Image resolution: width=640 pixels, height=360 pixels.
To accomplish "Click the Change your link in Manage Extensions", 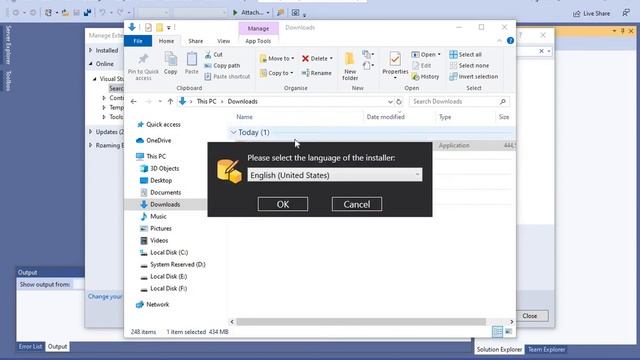I will tap(105, 296).
